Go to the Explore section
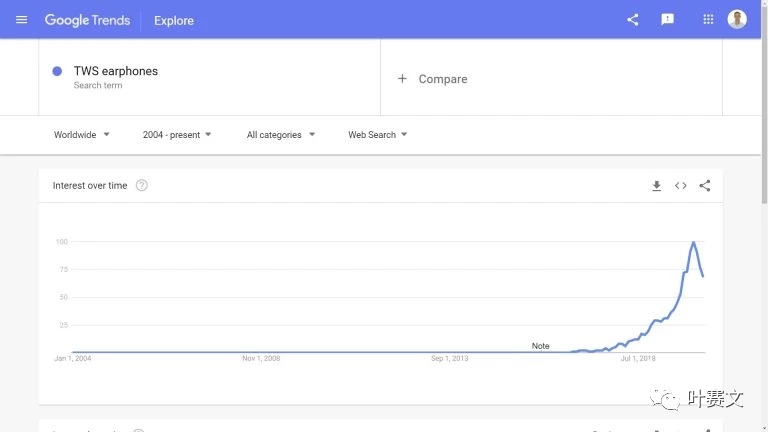768x432 pixels. click(174, 21)
